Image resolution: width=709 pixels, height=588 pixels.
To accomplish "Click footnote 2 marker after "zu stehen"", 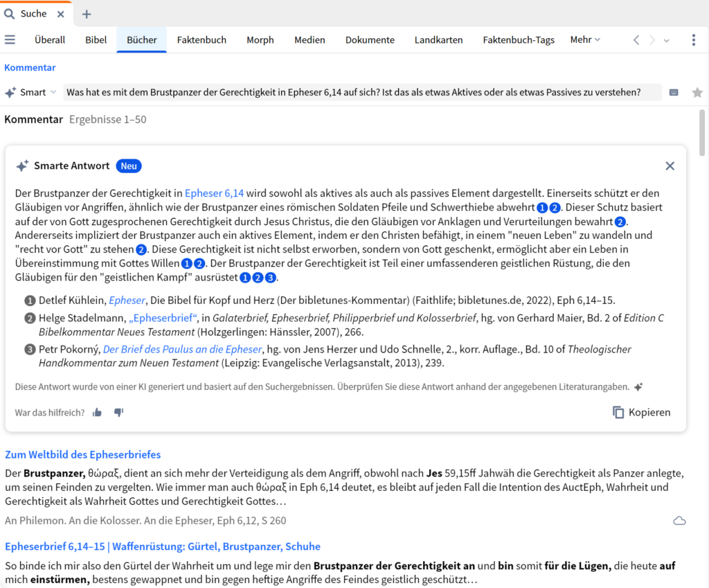I will 141,249.
